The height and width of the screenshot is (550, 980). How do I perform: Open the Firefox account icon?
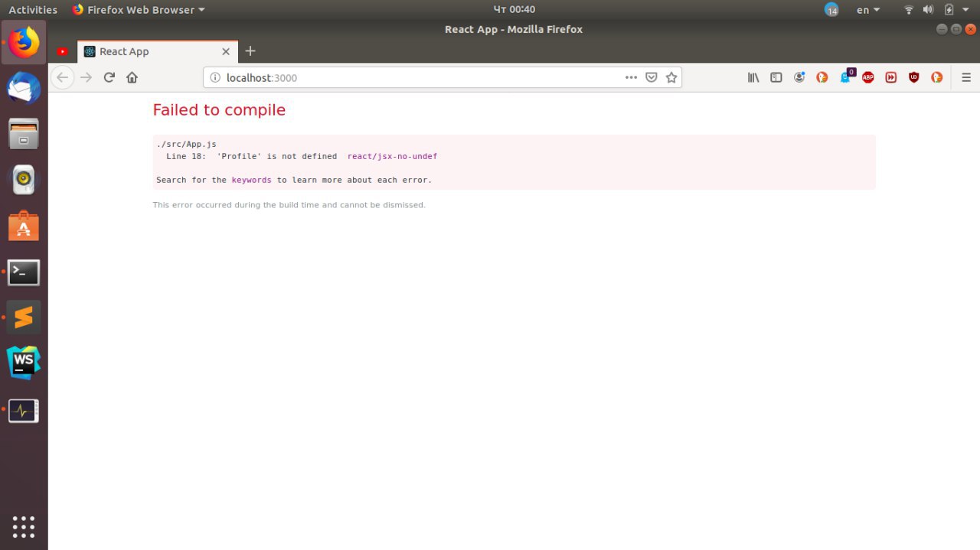tap(799, 77)
